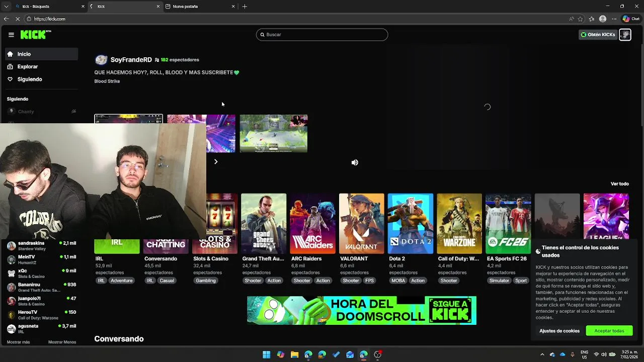
Task: Open VALORANT category card
Action: (x=361, y=224)
